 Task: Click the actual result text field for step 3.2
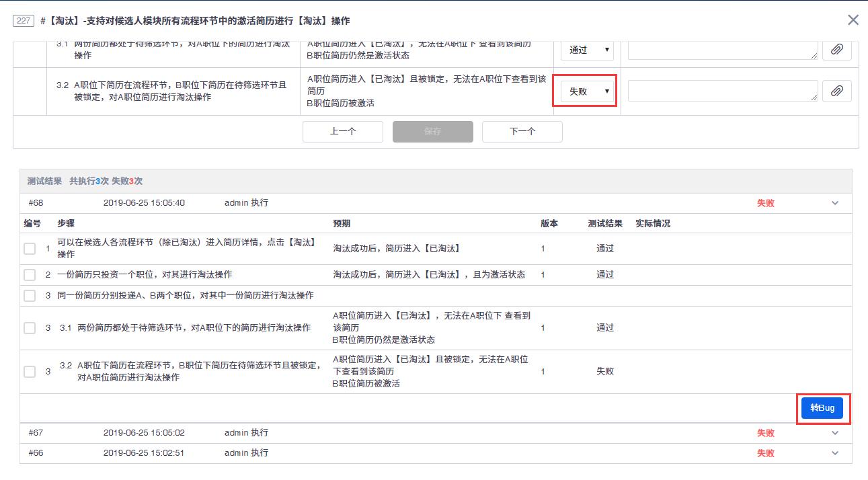(722, 91)
